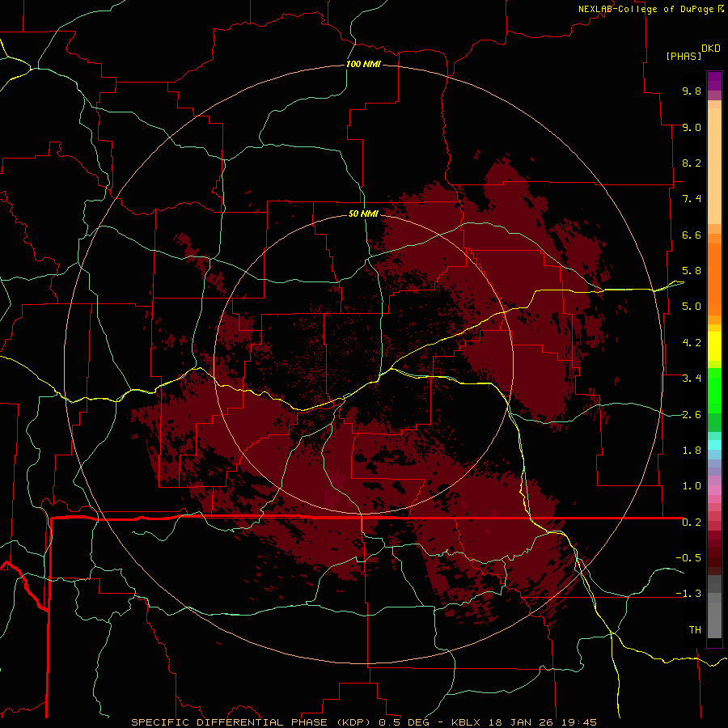Click the 2.6 value on the color scale
Viewport: 728px width, 728px height.
[692, 415]
